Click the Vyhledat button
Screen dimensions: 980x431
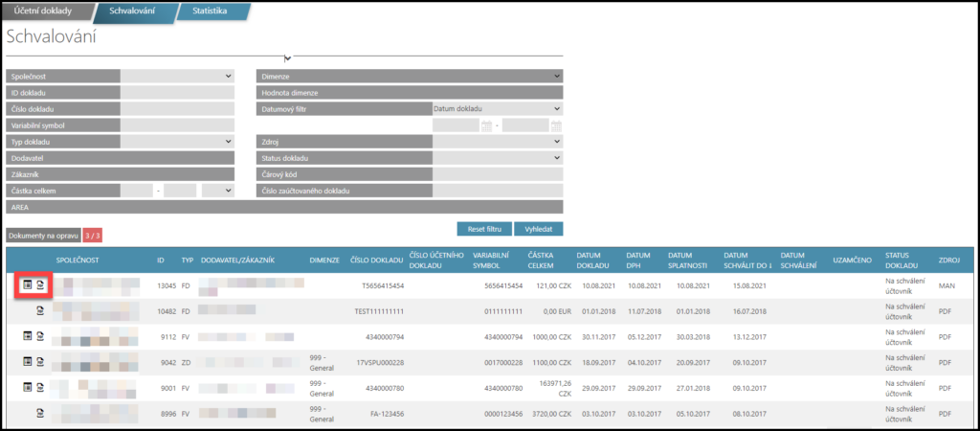[538, 229]
